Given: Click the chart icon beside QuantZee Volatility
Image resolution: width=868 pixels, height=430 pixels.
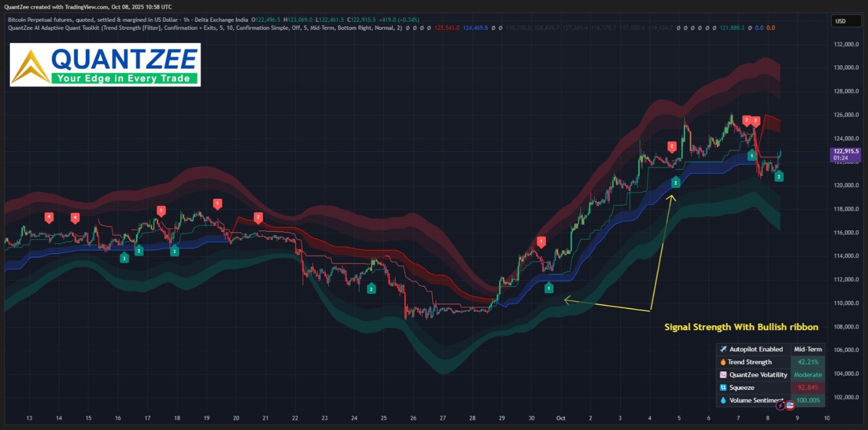Looking at the screenshot, I should [x=723, y=375].
